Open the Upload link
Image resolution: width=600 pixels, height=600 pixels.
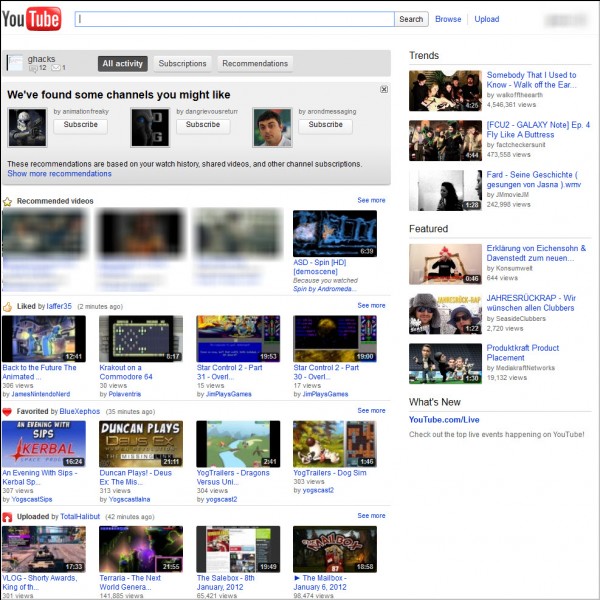487,19
